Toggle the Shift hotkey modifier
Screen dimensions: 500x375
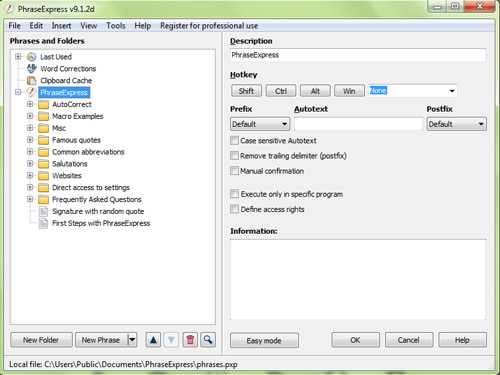246,91
